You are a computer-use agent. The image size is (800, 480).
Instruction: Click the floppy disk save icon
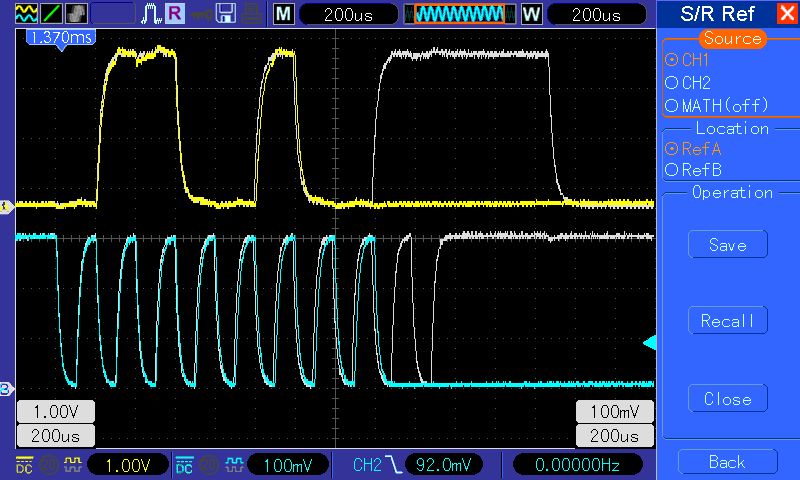point(227,14)
